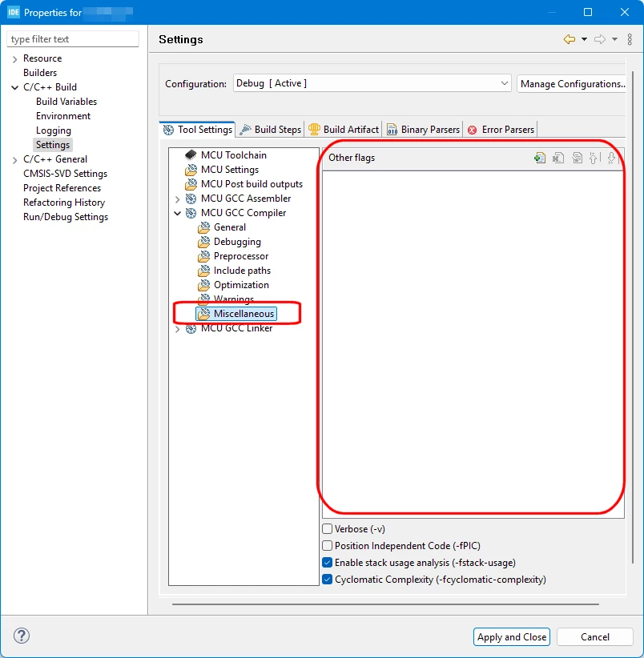The image size is (644, 658).
Task: Click the Edit flag icon in Other flags
Action: 577,158
